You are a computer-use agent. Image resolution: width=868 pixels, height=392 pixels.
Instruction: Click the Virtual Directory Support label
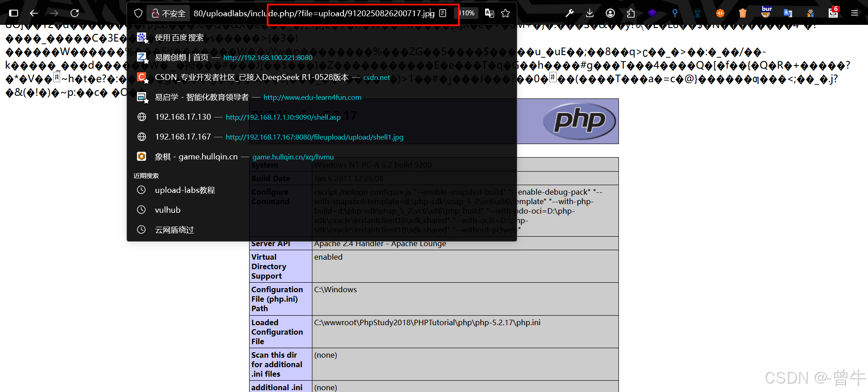point(269,266)
